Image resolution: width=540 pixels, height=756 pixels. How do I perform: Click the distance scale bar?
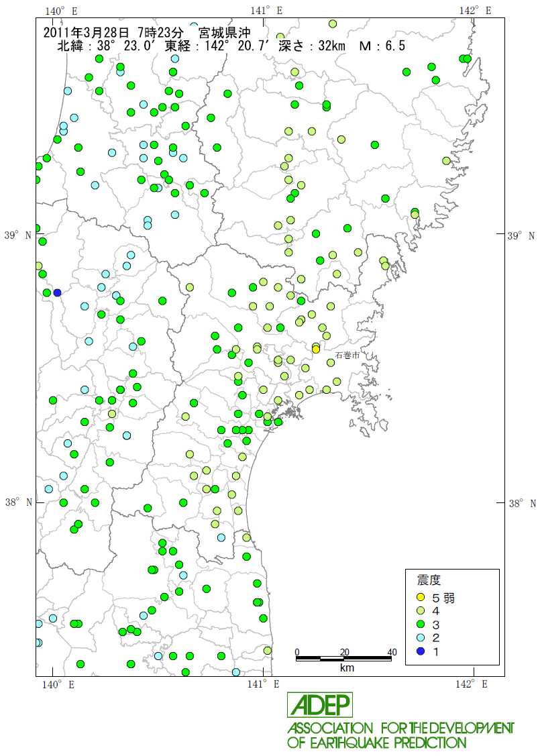point(343,659)
